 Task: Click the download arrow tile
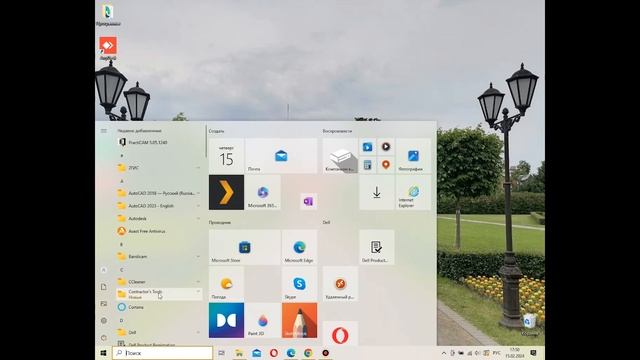[x=376, y=192]
